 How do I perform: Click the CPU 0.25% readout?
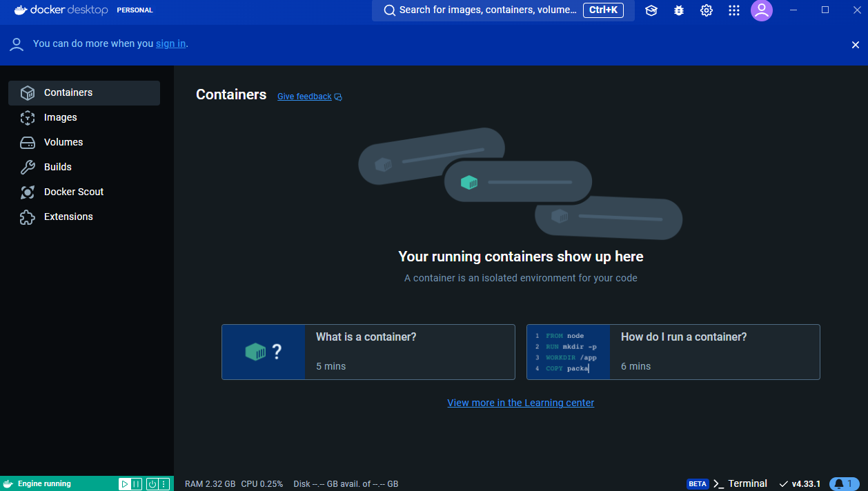262,484
